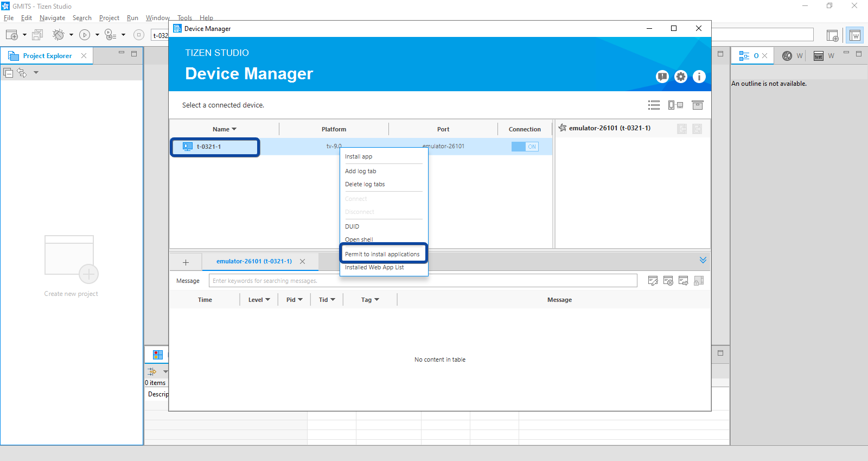Open the Device Manager feedback speech-bubble icon
868x461 pixels.
coord(662,77)
